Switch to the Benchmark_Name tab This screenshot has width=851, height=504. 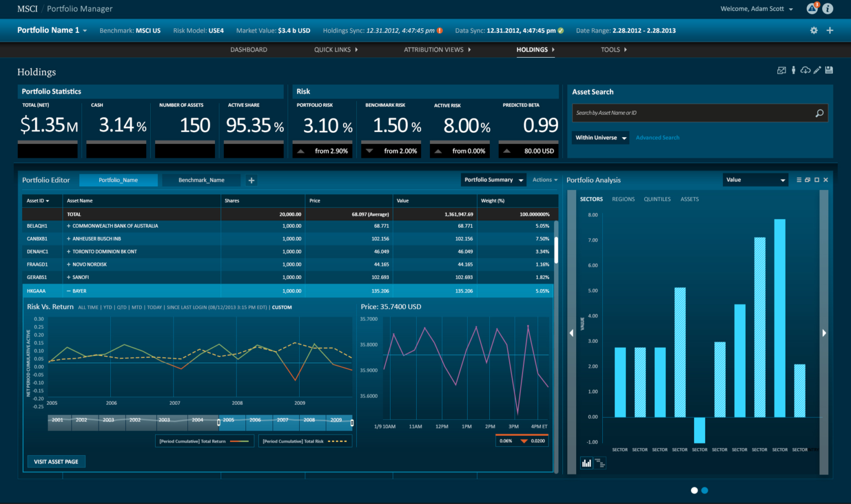[x=201, y=180]
